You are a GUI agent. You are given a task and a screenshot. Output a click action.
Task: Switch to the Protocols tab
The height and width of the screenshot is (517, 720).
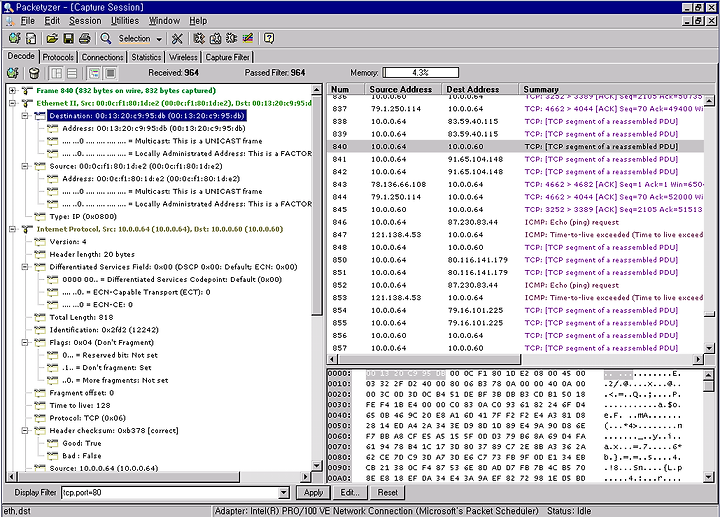(x=58, y=57)
